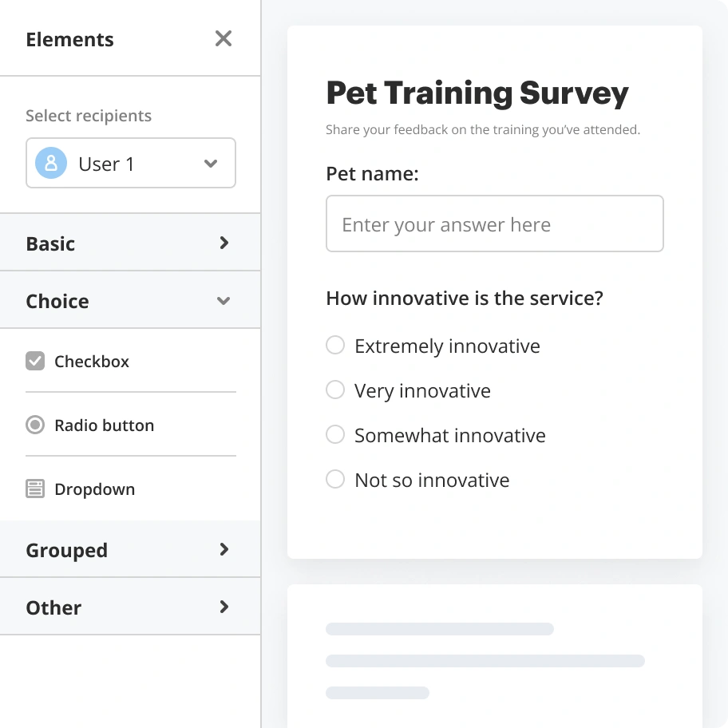Choose the Somewhat innovative radio option

pyautogui.click(x=335, y=434)
